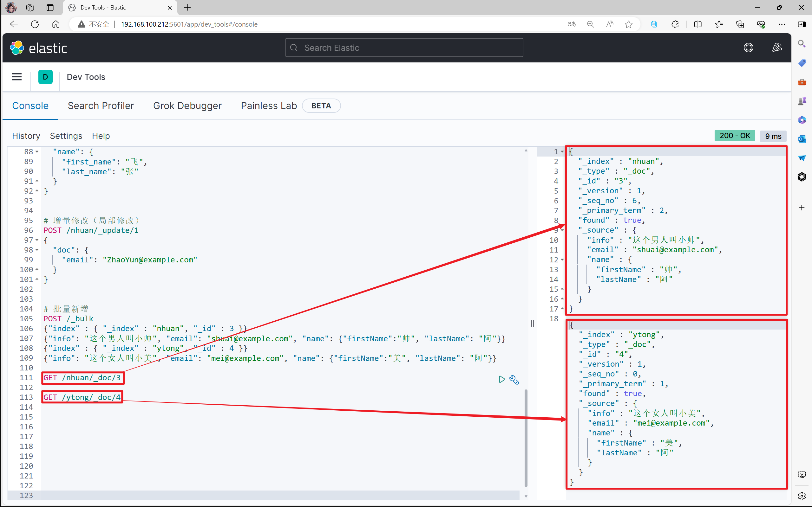Open the help lifebuoy icon

tap(748, 48)
